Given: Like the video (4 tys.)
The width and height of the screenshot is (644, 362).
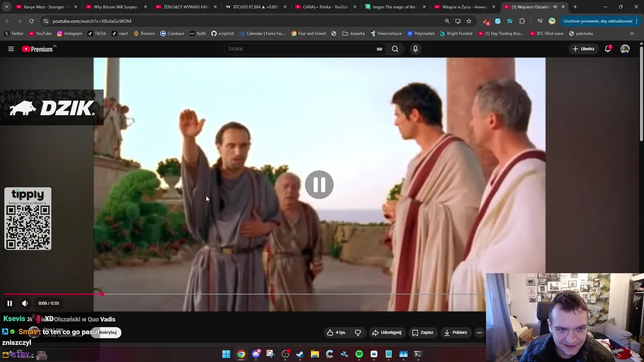Looking at the screenshot, I should (x=336, y=332).
